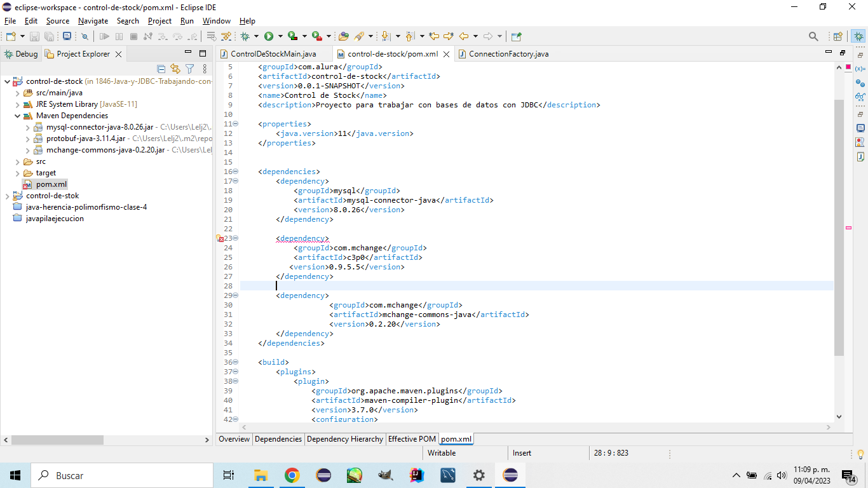Open the Navigate menu
Image resolution: width=868 pixels, height=488 pixels.
(x=93, y=21)
